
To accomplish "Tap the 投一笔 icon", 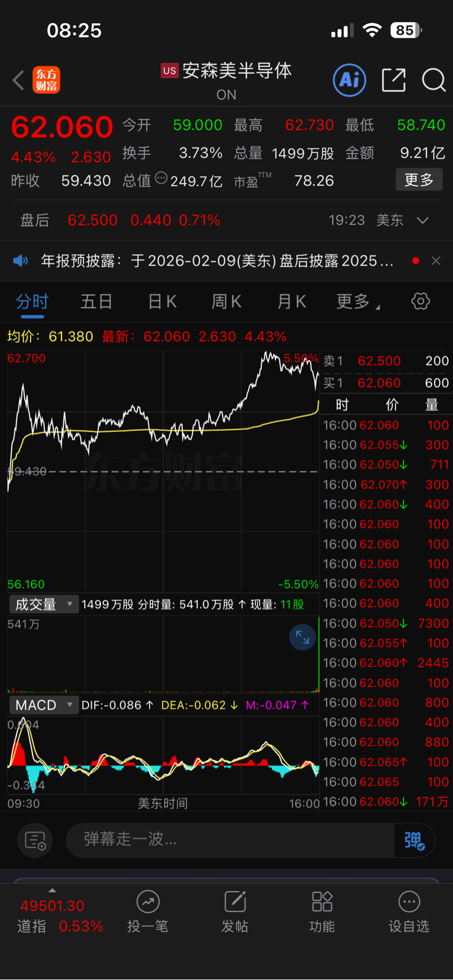I will 147,902.
